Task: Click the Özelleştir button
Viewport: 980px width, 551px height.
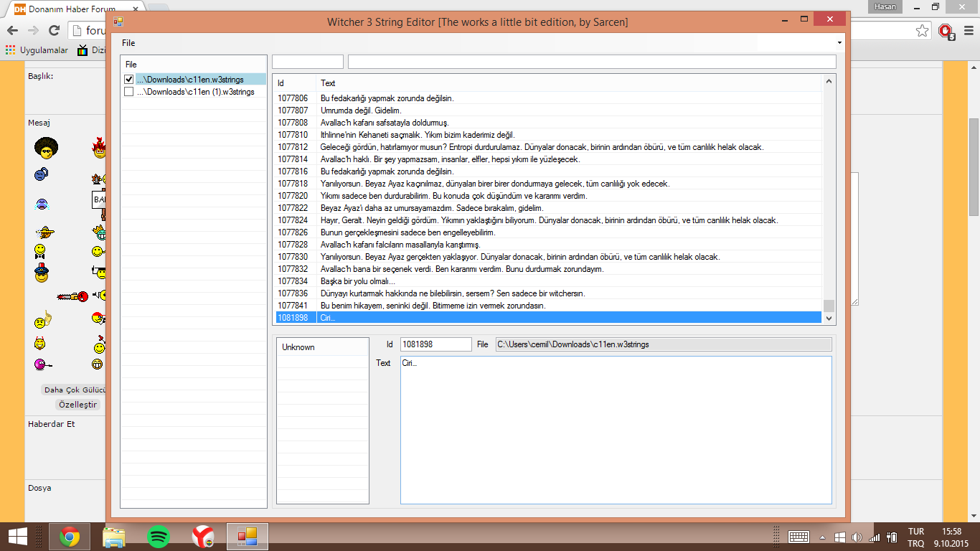Action: [x=77, y=405]
